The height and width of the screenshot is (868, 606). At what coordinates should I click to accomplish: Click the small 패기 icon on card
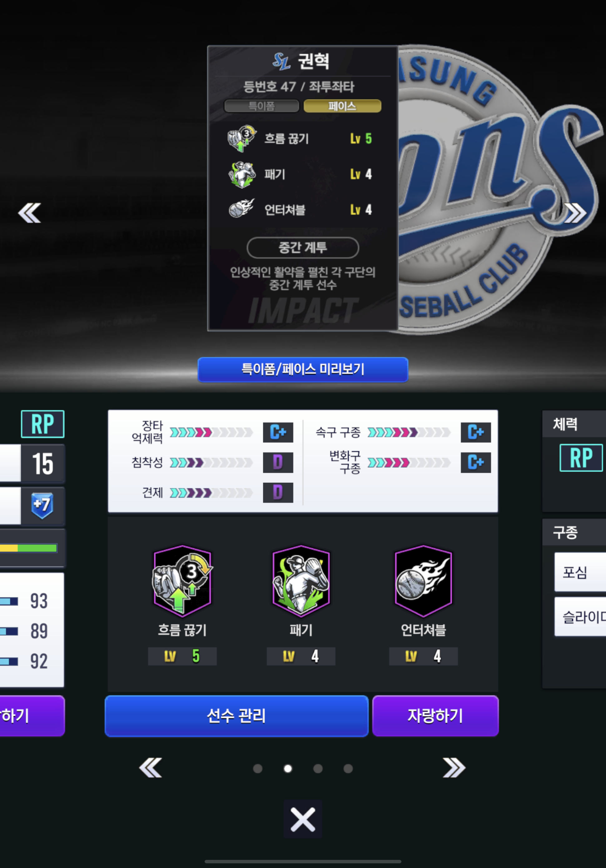(242, 174)
